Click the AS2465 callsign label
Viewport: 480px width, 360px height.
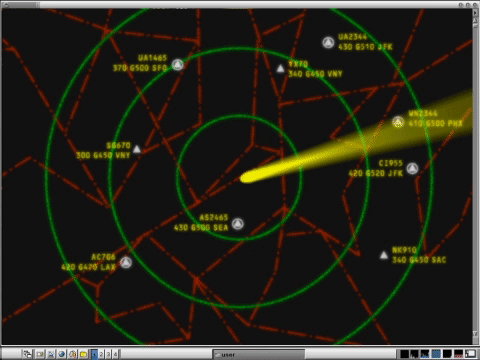click(214, 218)
